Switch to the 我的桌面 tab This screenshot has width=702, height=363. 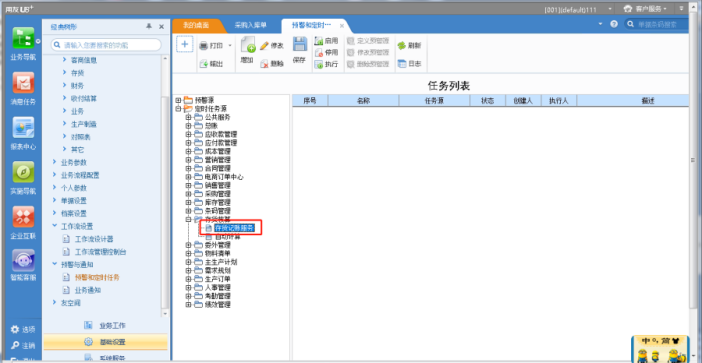pyautogui.click(x=196, y=26)
